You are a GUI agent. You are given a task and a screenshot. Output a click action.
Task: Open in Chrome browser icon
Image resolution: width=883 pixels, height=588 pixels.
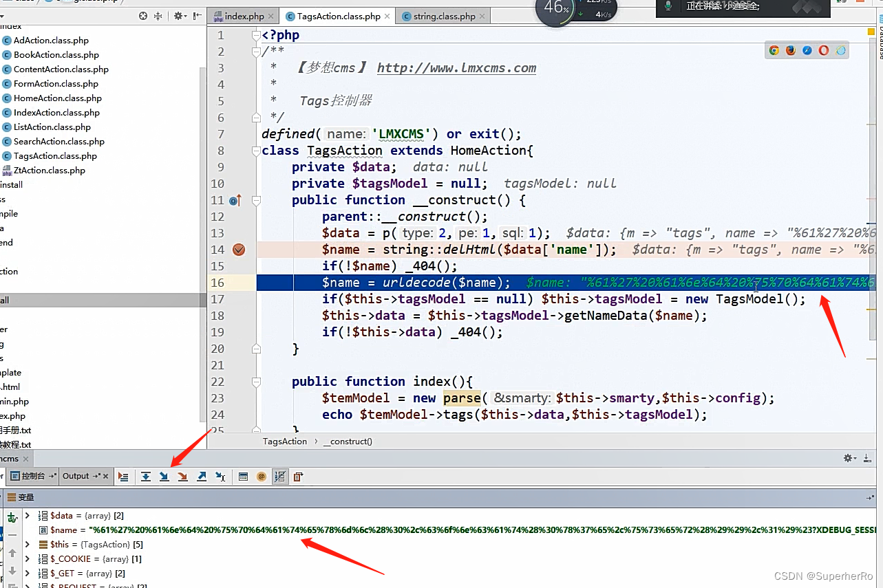click(774, 50)
